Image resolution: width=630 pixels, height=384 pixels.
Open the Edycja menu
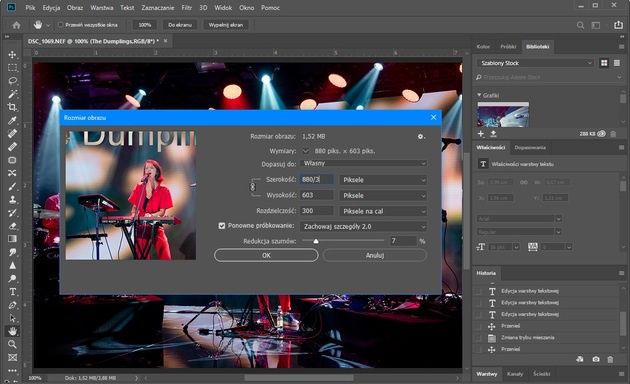click(51, 8)
